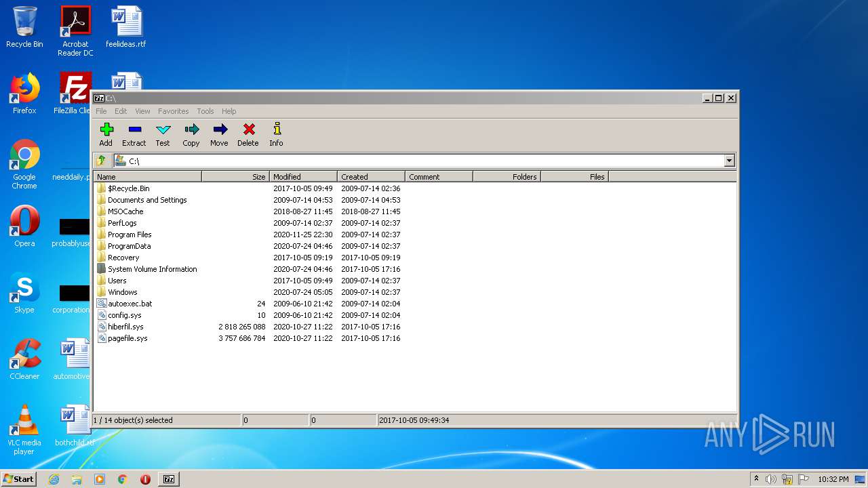Image resolution: width=868 pixels, height=488 pixels.
Task: Select the hiberfil.sys file
Action: click(x=125, y=327)
